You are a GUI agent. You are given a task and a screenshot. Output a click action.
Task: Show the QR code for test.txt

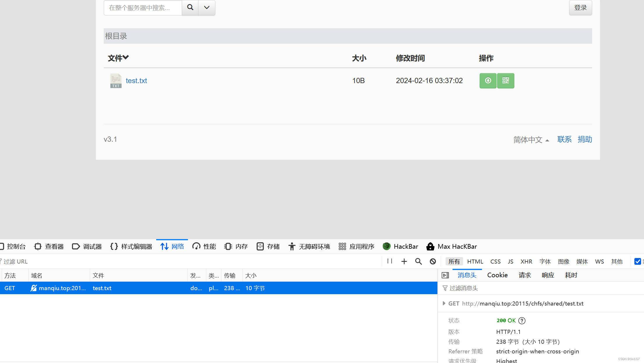point(506,81)
